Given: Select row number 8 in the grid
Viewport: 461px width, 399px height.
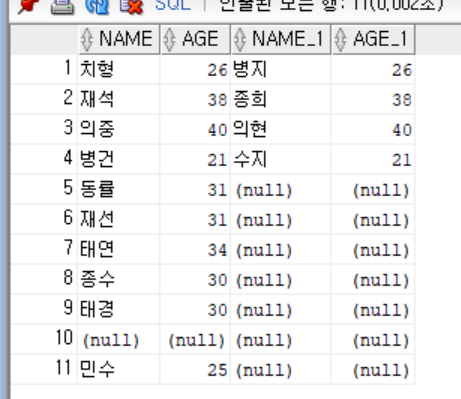Looking at the screenshot, I should [x=44, y=279].
